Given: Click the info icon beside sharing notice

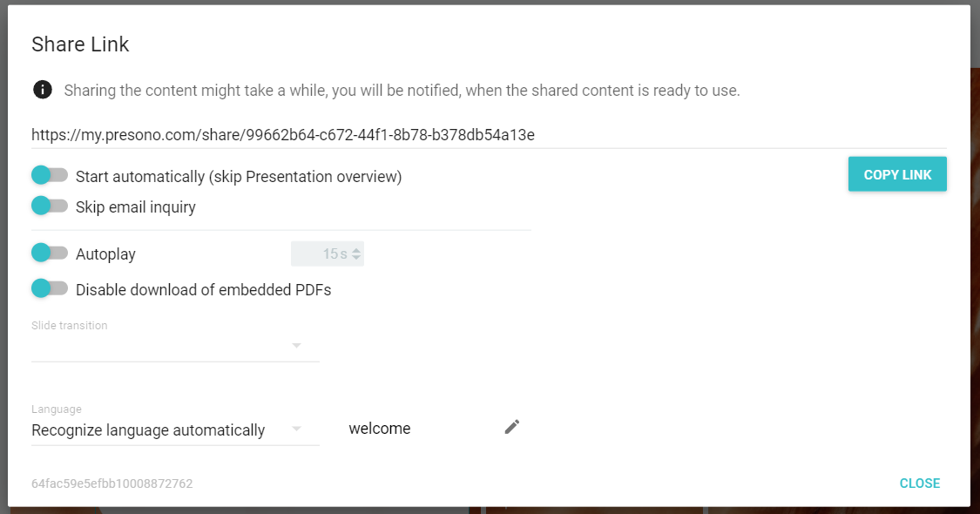Looking at the screenshot, I should coord(43,90).
